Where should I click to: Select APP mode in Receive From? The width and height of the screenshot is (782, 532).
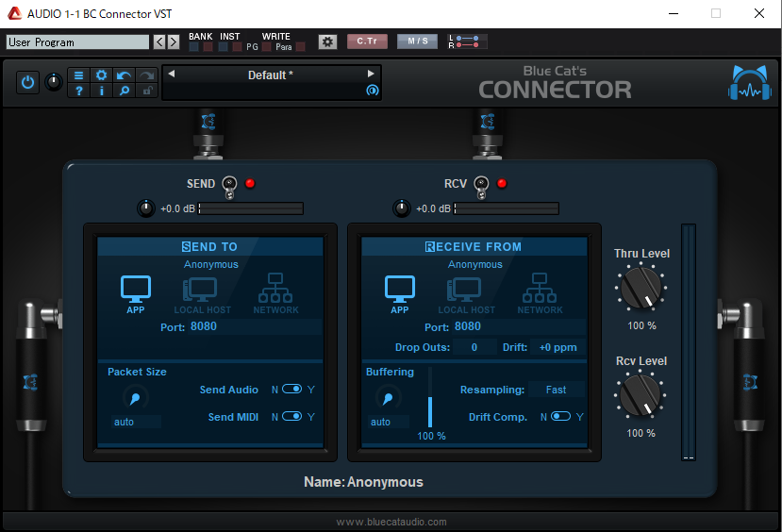(x=399, y=294)
